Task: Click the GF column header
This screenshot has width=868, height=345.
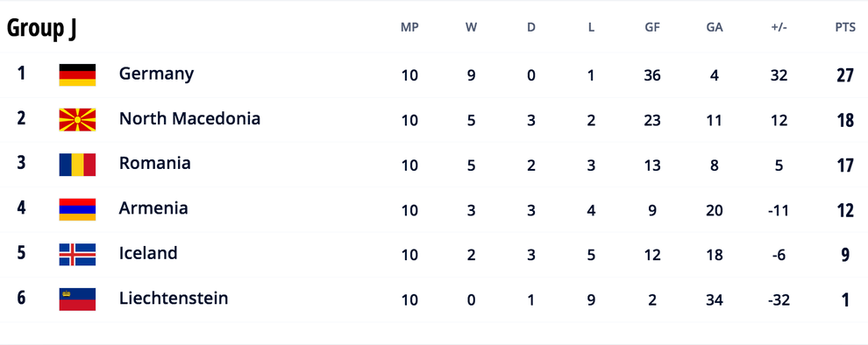Action: tap(652, 28)
